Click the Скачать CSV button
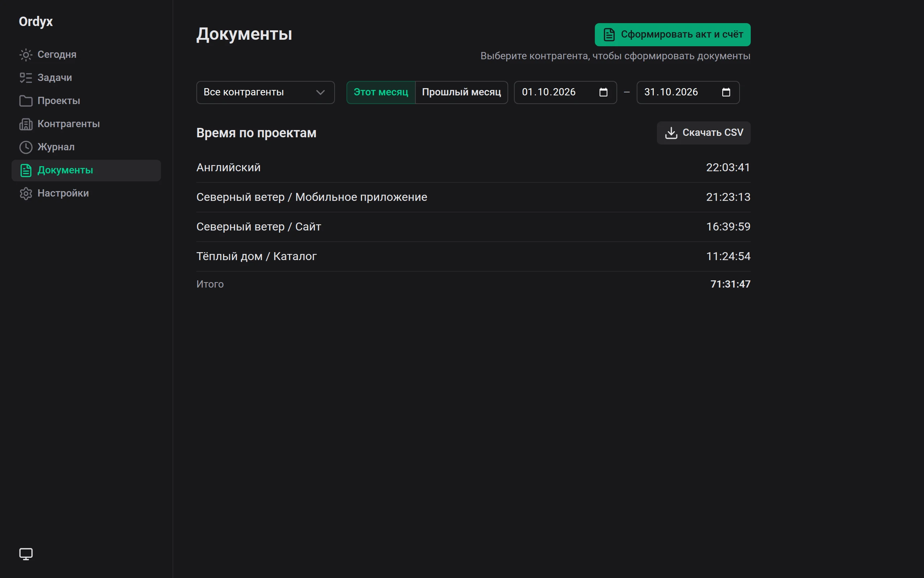 click(703, 133)
